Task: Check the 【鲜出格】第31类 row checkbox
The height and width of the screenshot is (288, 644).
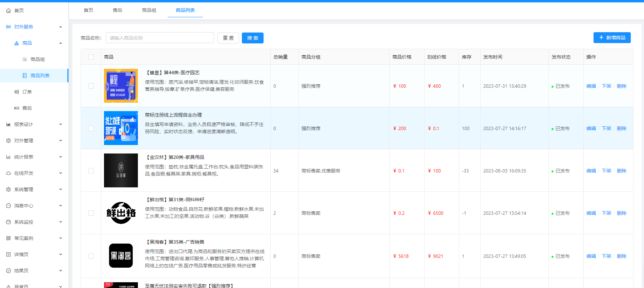Action: (x=91, y=213)
